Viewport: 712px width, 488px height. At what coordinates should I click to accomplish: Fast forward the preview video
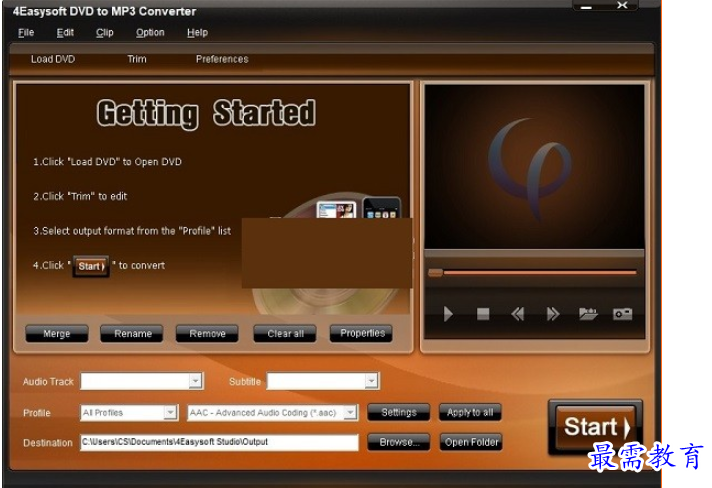coord(553,314)
